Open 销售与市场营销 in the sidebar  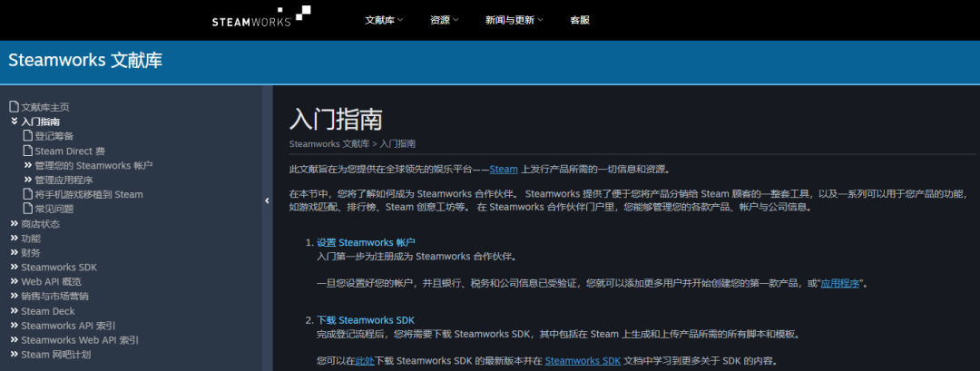55,296
